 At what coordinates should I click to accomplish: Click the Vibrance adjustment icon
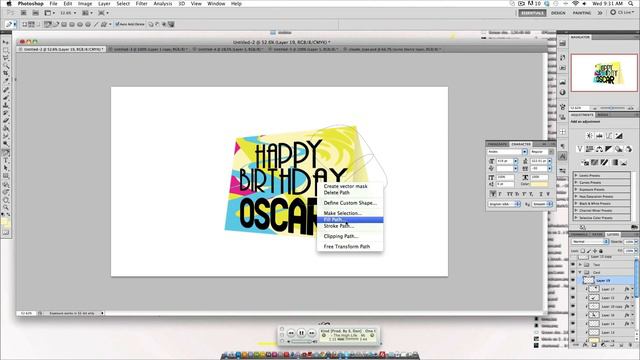click(x=580, y=149)
